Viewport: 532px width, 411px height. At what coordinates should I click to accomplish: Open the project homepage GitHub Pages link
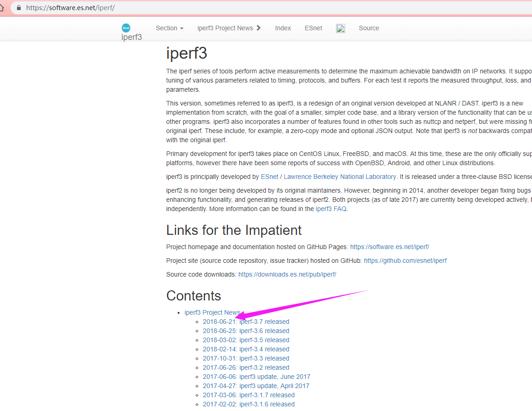pyautogui.click(x=389, y=247)
